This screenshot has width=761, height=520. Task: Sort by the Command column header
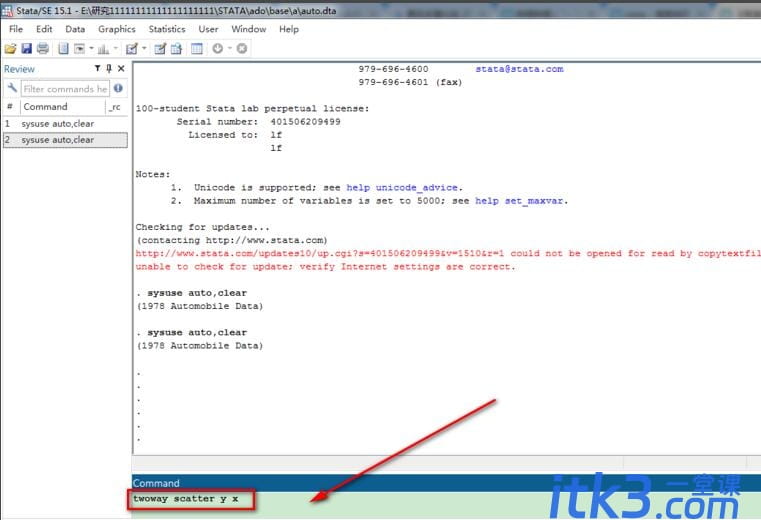(x=62, y=106)
